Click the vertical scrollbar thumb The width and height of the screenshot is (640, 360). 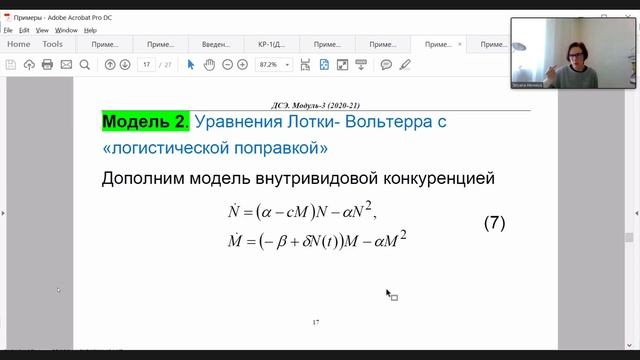(x=629, y=238)
